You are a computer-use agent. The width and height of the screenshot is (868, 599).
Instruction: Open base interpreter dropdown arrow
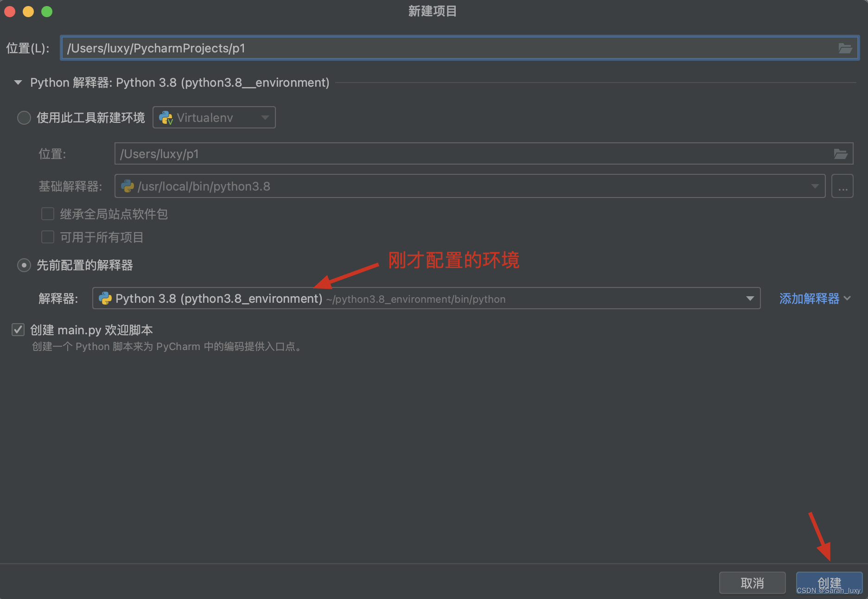click(815, 186)
